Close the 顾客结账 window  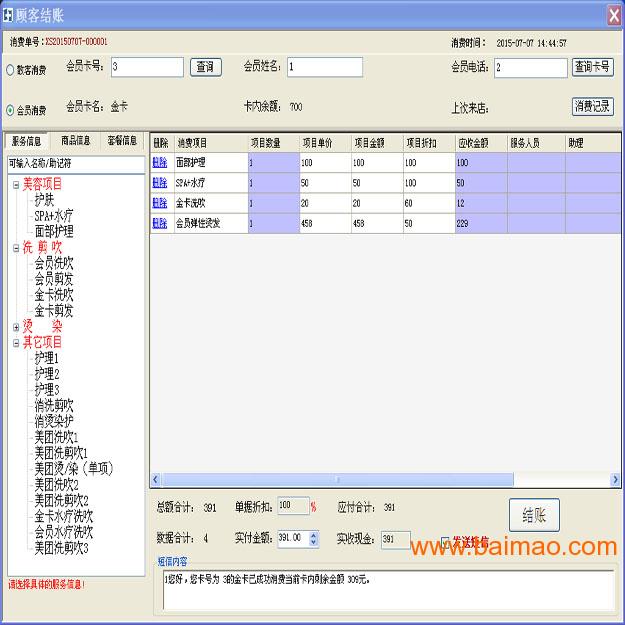[613, 15]
